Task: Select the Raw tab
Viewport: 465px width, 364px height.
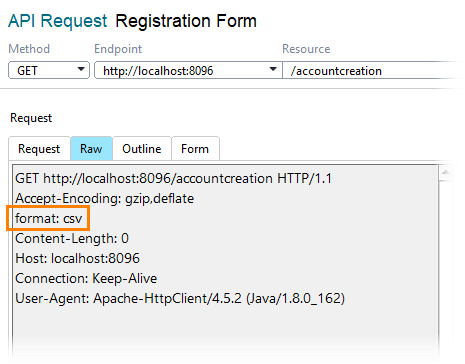Action: pos(91,149)
